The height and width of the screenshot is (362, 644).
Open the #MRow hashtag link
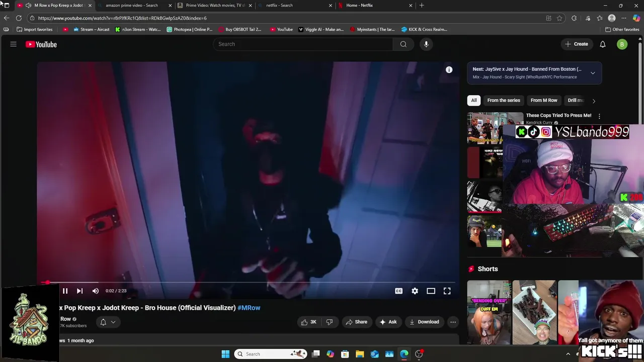click(249, 308)
